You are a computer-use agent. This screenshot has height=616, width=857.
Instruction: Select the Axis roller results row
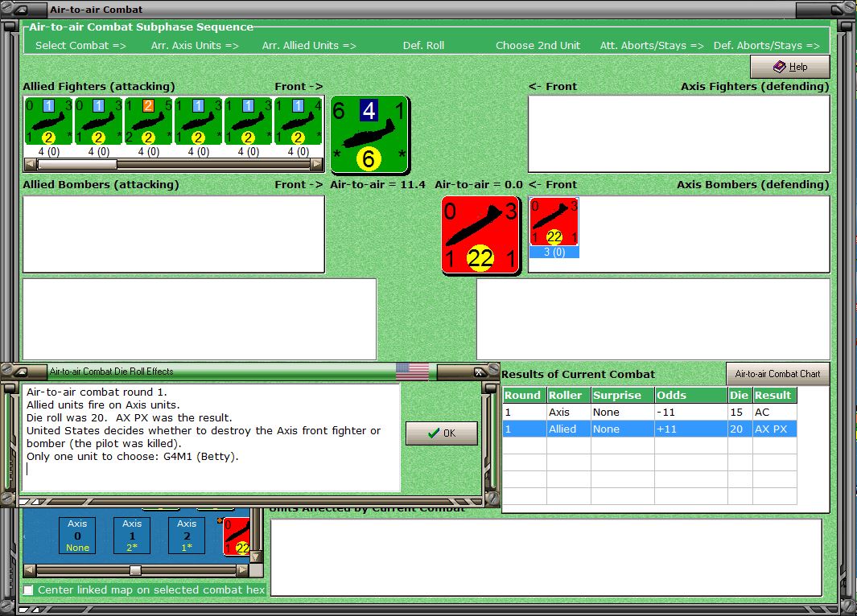coord(649,413)
